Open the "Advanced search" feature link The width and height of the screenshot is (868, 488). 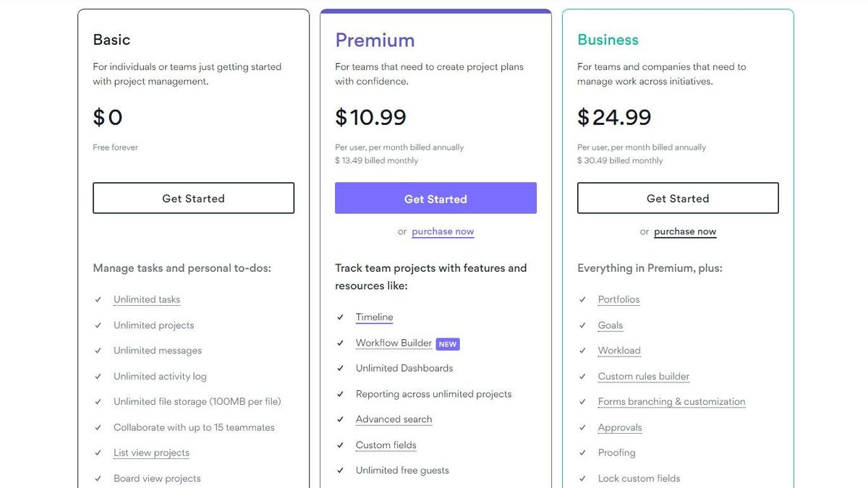[x=393, y=419]
